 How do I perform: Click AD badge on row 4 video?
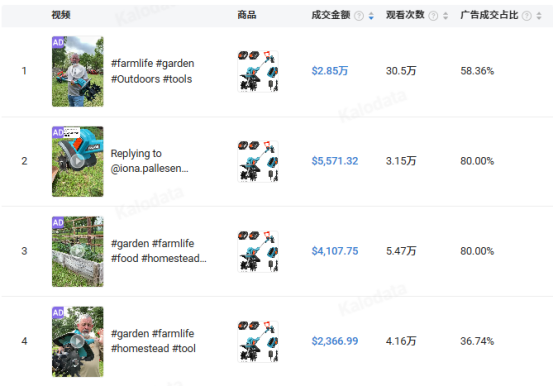coord(58,313)
